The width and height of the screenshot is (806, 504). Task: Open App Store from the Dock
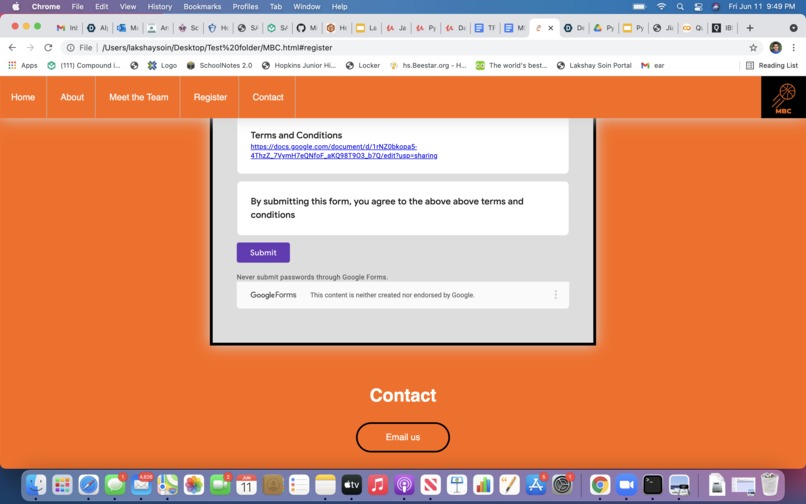536,484
